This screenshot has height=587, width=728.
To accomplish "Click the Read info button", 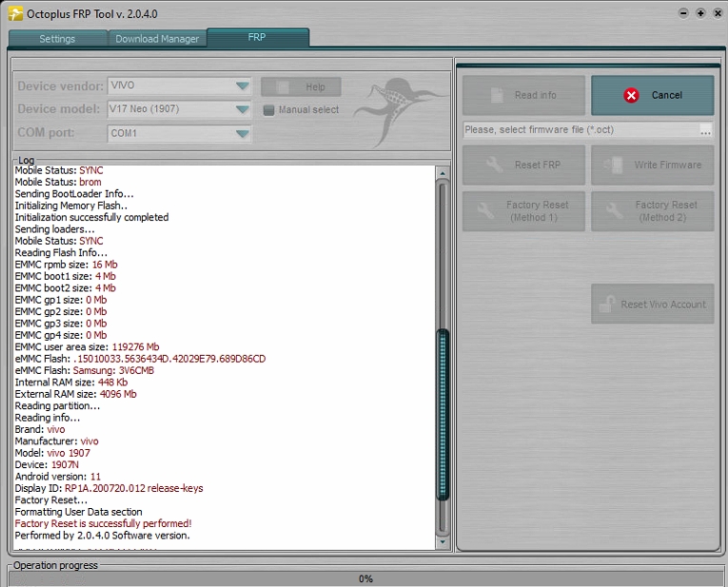I will coord(523,95).
